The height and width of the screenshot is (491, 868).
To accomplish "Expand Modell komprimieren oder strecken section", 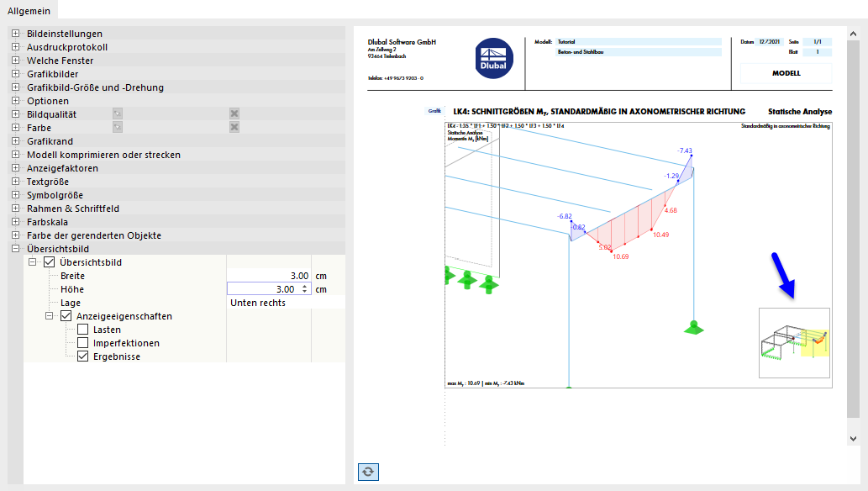I will pos(15,155).
